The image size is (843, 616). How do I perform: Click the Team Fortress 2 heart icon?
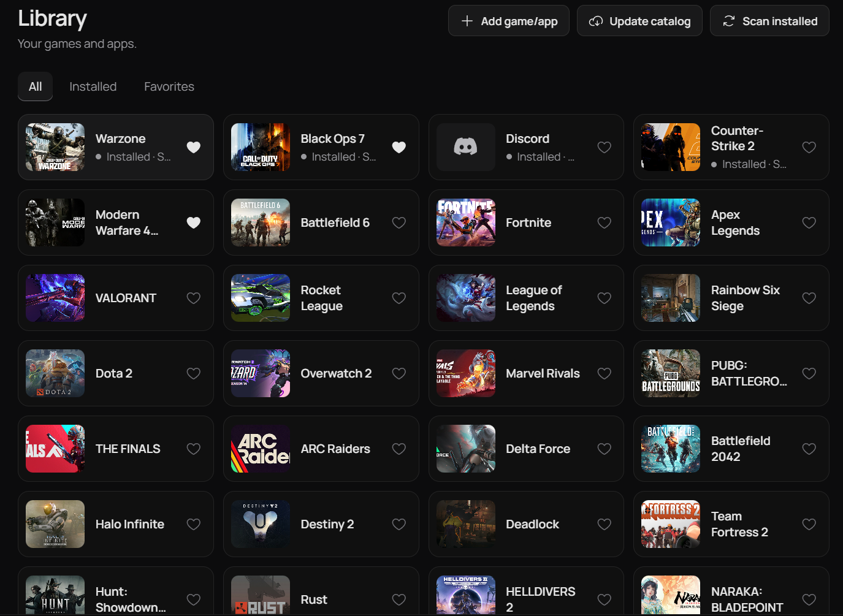click(809, 524)
